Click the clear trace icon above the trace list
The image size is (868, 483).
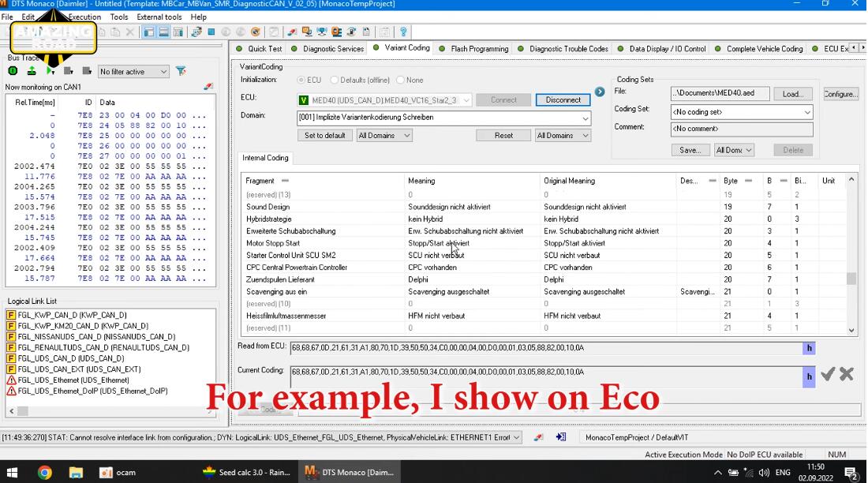[208, 86]
